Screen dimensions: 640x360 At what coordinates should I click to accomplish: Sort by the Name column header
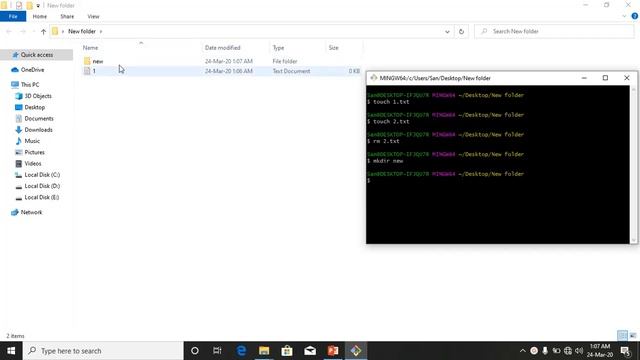(x=91, y=48)
